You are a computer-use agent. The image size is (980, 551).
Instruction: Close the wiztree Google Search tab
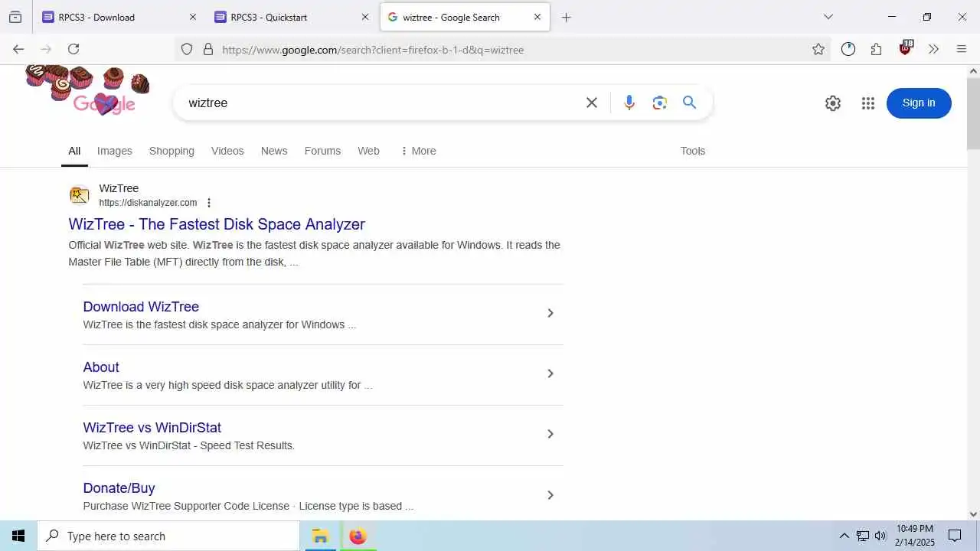537,17
